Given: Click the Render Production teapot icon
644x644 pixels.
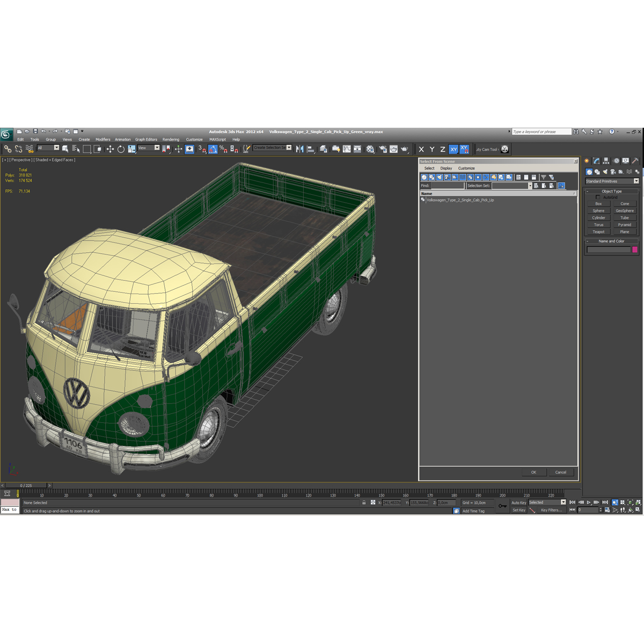Looking at the screenshot, I should 405,149.
